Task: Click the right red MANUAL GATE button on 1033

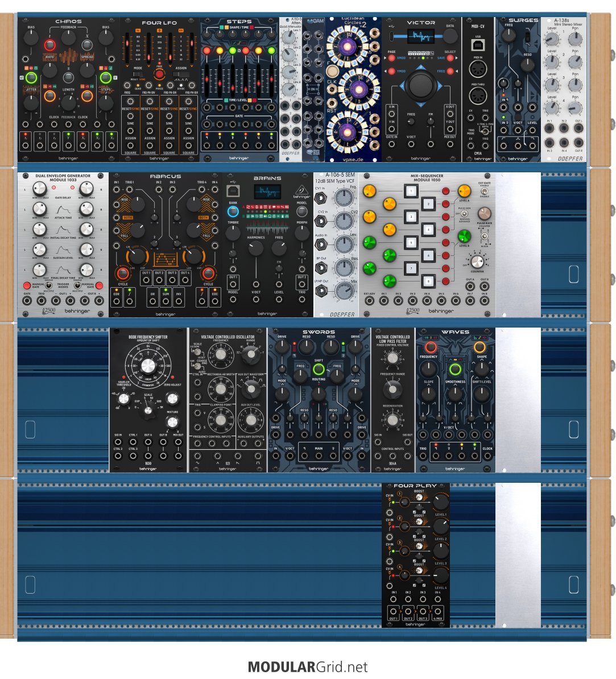Action: tap(99, 285)
